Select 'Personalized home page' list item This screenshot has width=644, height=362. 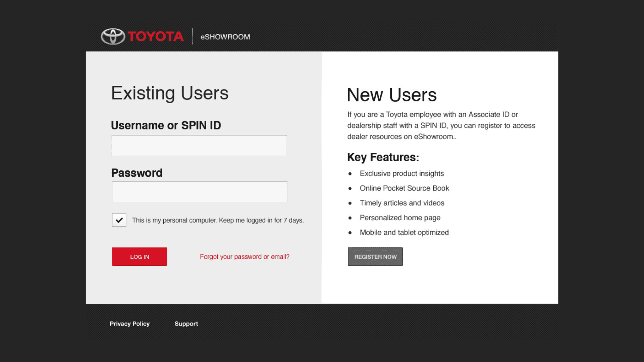[400, 218]
